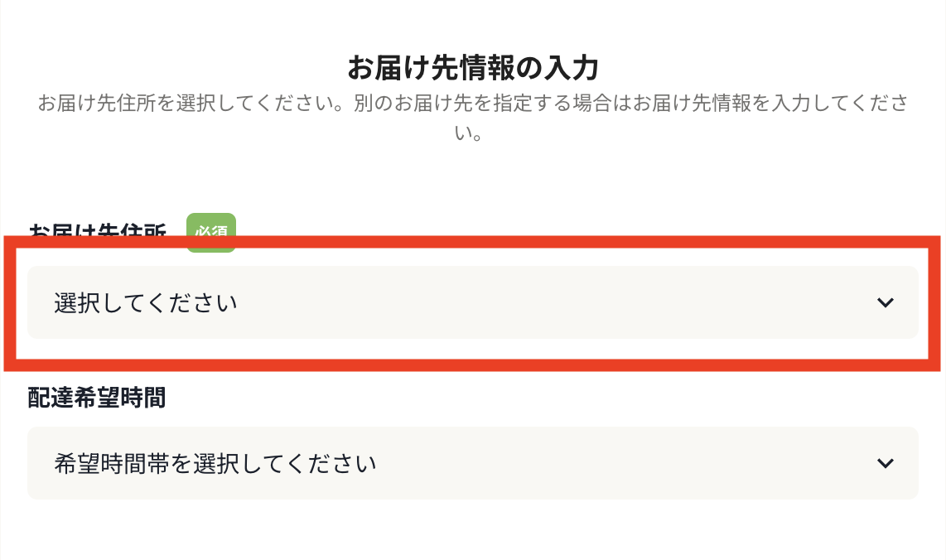Choose an address from the required selector
Screen dimensions: 946x560
pos(472,302)
